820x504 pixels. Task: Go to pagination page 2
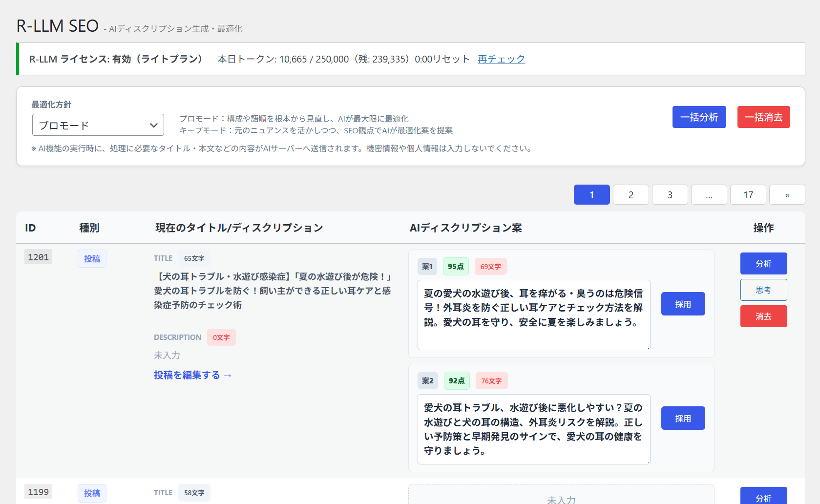click(x=631, y=194)
